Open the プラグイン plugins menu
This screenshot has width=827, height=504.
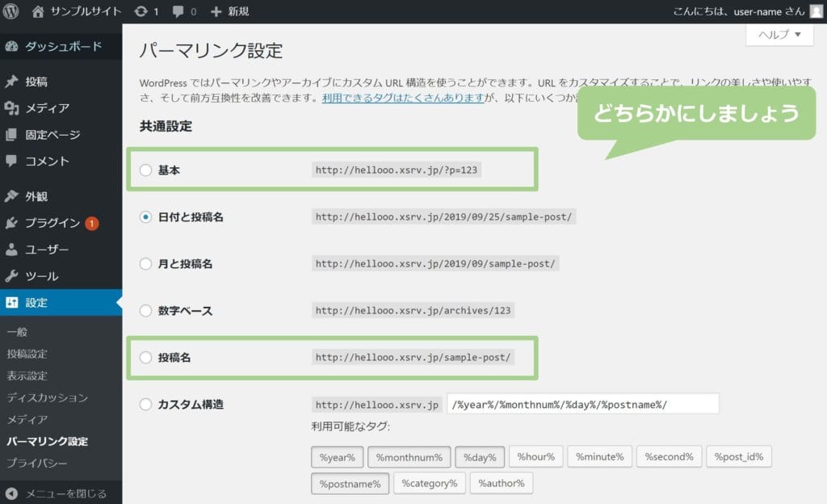tap(52, 223)
